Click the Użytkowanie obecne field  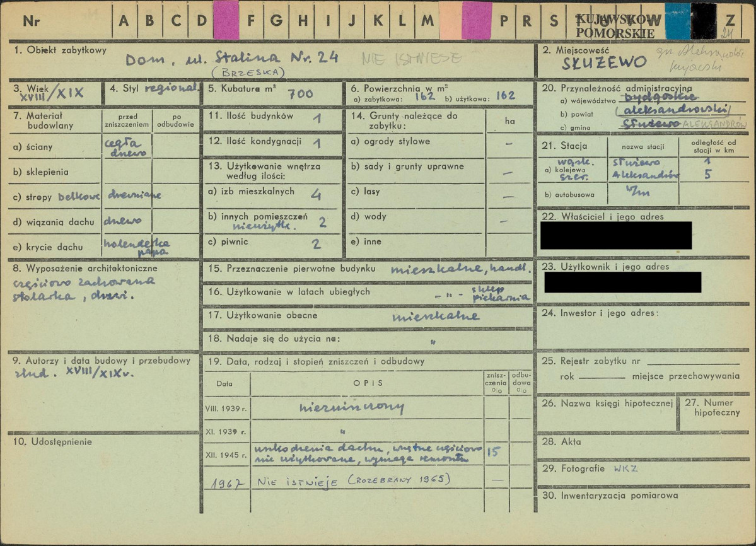[368, 316]
